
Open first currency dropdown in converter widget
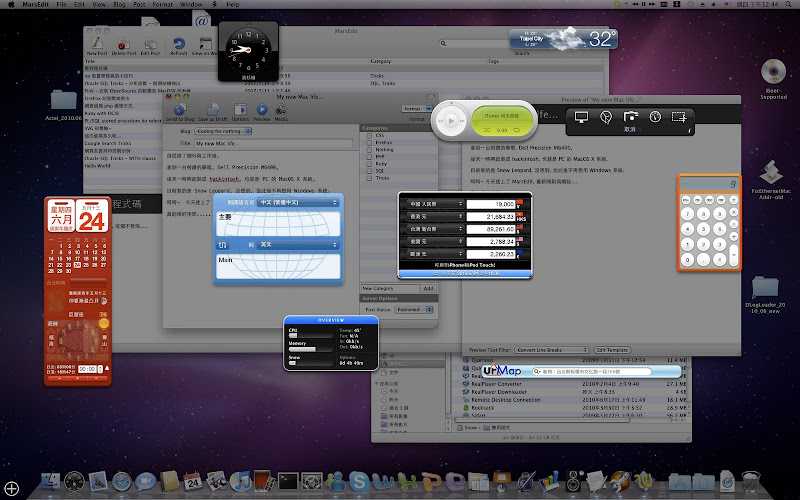[x=435, y=204]
